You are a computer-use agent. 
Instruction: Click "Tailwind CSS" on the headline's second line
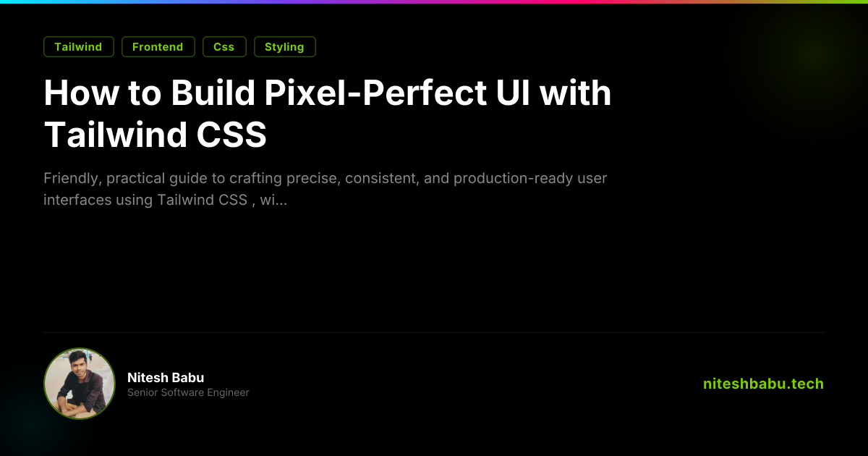click(156, 135)
